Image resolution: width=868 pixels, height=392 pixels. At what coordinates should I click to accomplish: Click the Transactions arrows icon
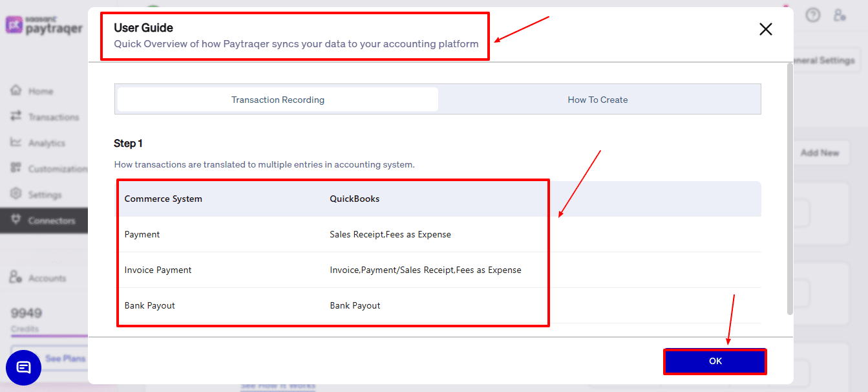(x=16, y=116)
